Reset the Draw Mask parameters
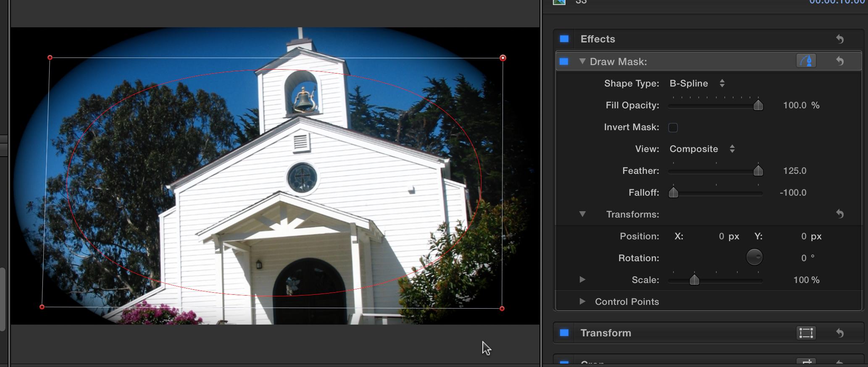 click(840, 61)
